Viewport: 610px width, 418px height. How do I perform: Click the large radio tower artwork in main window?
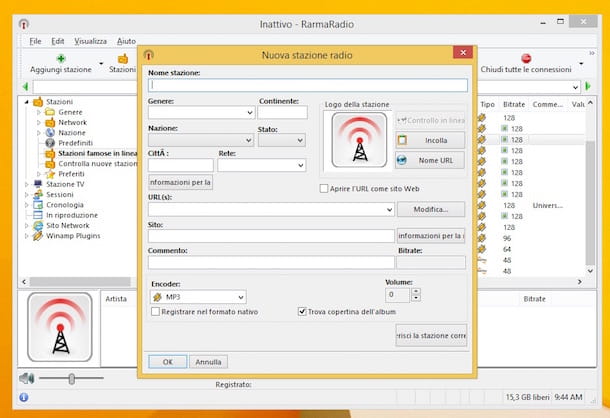pyautogui.click(x=60, y=327)
